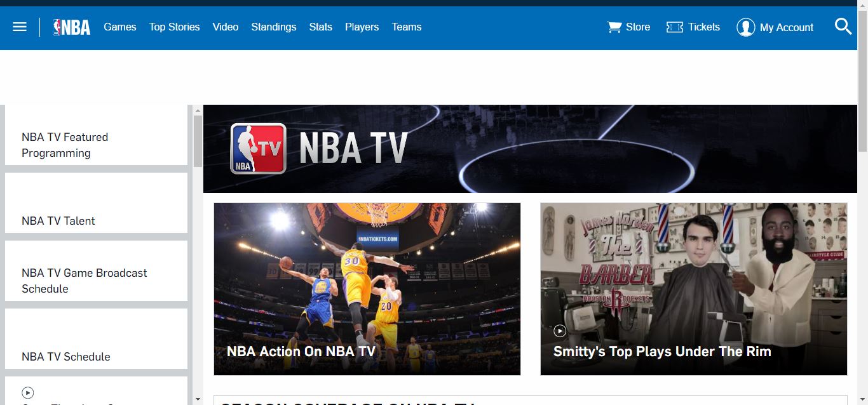Select Stats in the navigation bar
Screen dimensions: 868x405
click(x=321, y=27)
